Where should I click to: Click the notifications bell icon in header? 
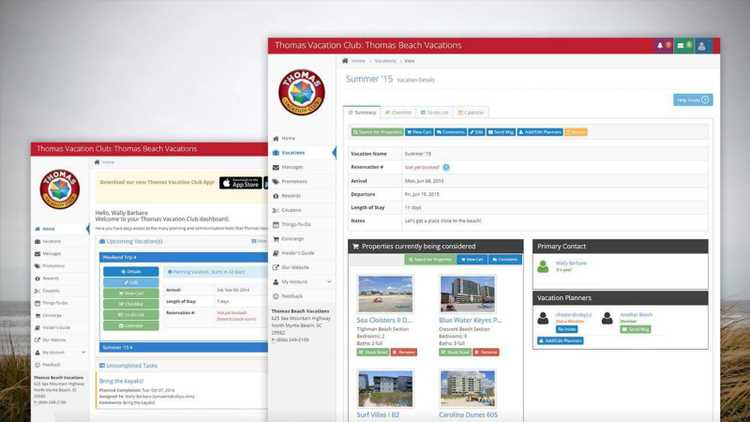[x=663, y=46]
